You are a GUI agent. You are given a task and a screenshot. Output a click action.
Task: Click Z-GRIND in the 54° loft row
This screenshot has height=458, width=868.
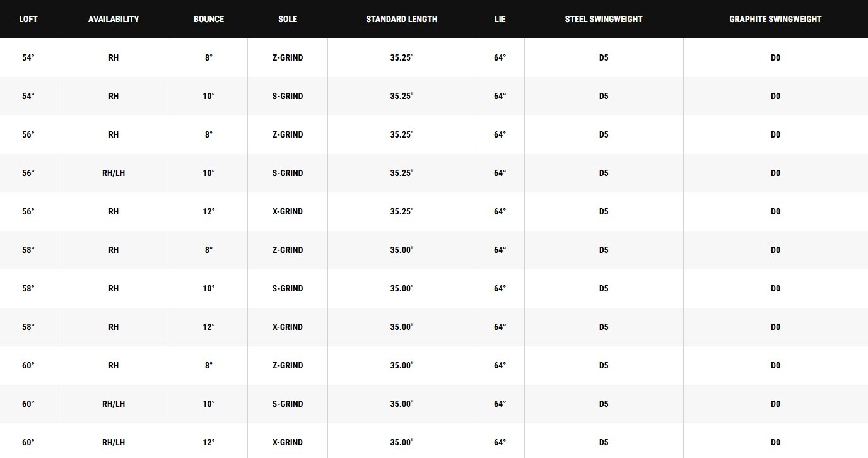click(x=288, y=57)
